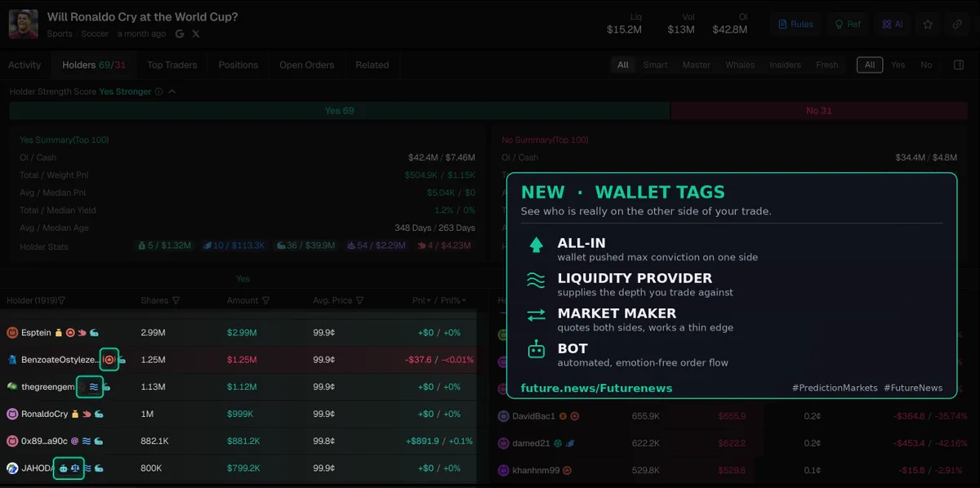Click the money bag tag beside RonaldoCry
The image size is (980, 488).
coord(74,414)
